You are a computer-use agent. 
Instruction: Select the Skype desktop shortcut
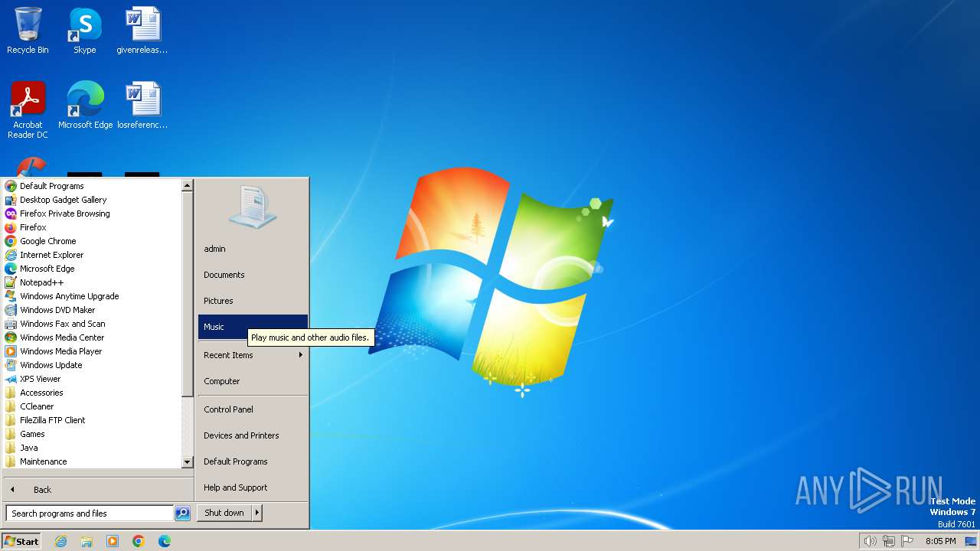click(85, 31)
